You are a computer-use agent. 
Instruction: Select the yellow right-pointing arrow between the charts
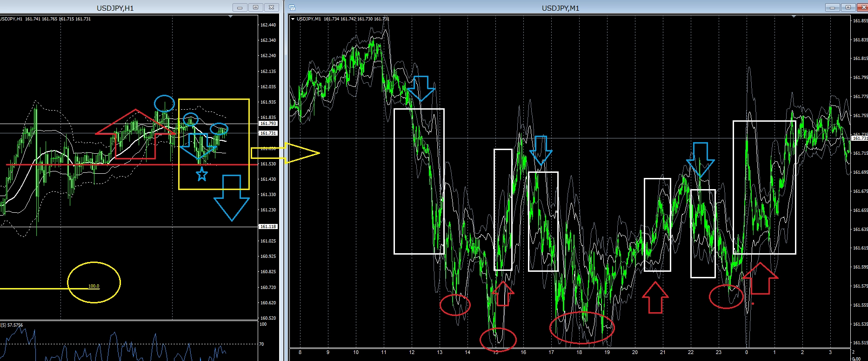tap(285, 153)
